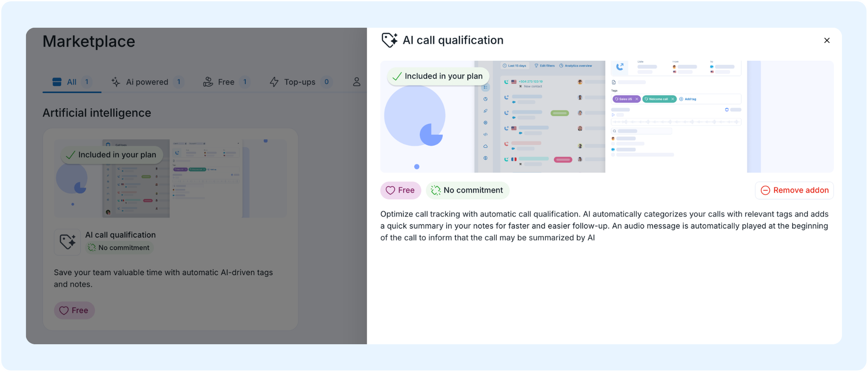The height and width of the screenshot is (372, 868).
Task: Click the heart icon on Free badge in panel
Action: 390,190
